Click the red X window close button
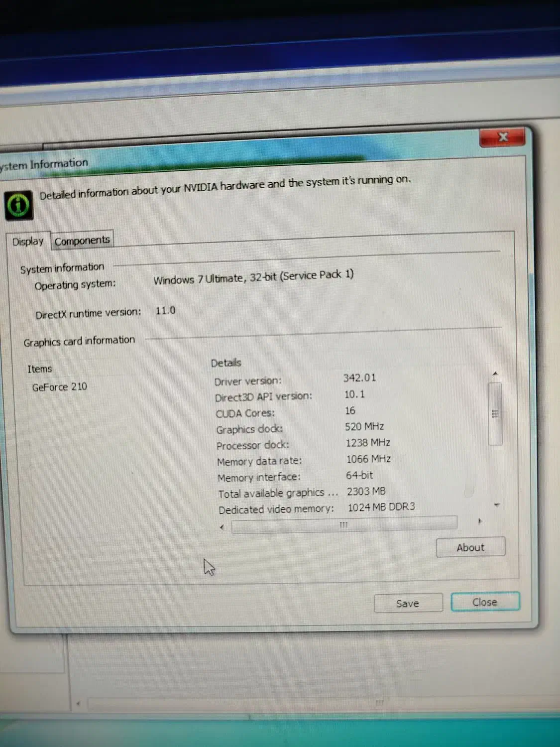The height and width of the screenshot is (747, 560). point(502,137)
